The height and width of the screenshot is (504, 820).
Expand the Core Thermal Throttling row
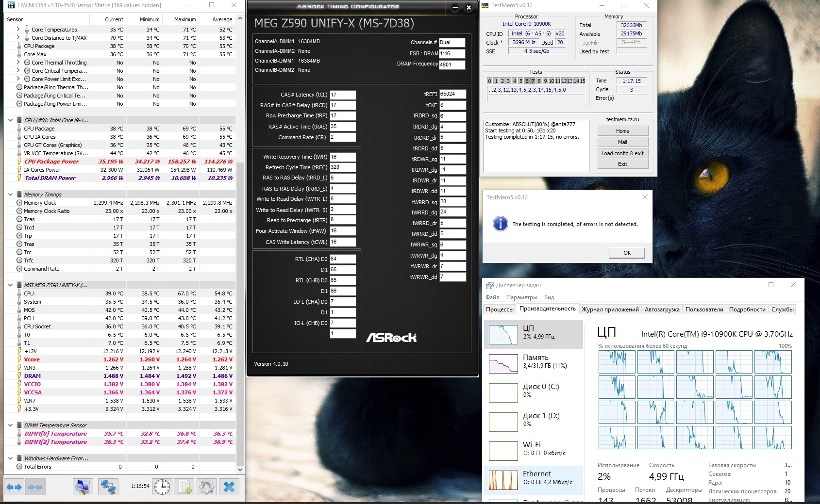(18, 63)
